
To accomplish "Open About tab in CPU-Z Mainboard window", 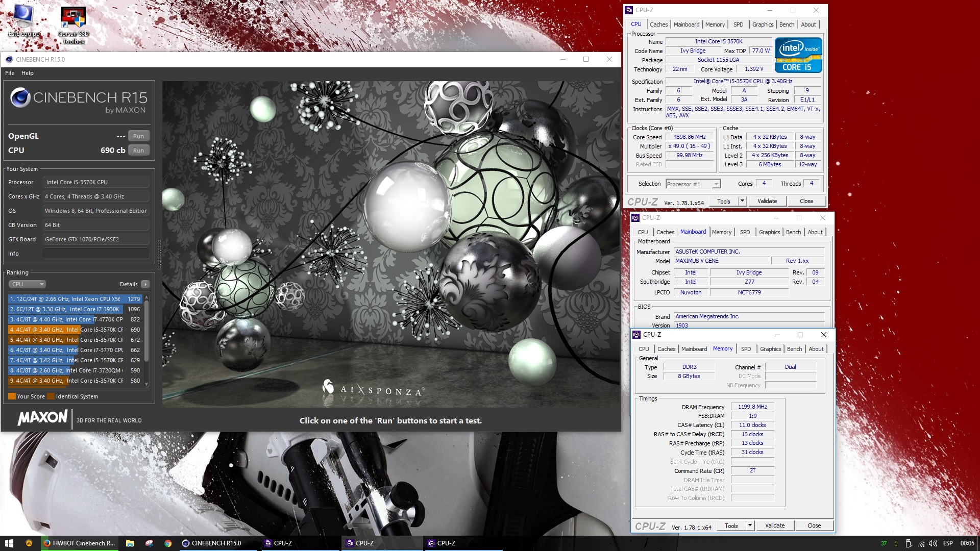I will [815, 232].
